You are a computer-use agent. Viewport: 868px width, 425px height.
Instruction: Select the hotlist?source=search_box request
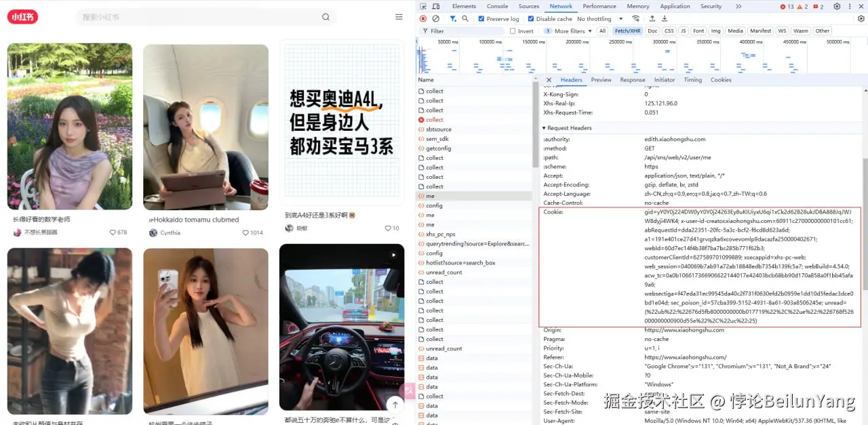click(474, 263)
